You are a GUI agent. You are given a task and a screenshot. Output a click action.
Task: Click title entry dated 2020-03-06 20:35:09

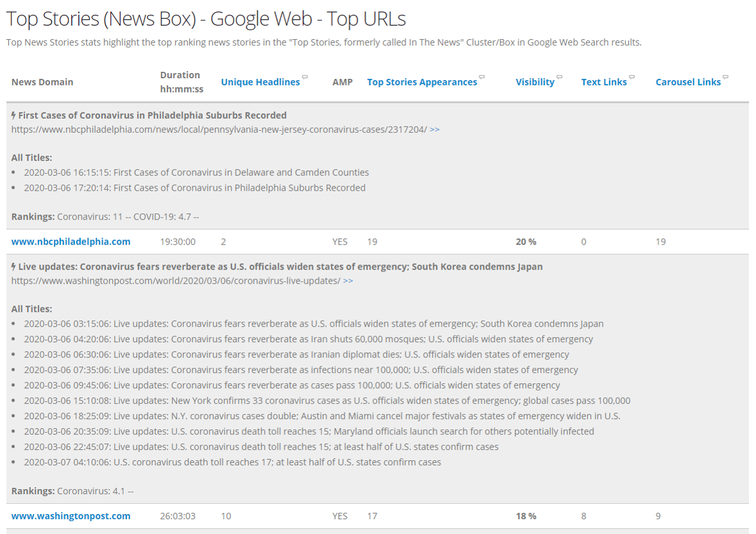click(309, 432)
